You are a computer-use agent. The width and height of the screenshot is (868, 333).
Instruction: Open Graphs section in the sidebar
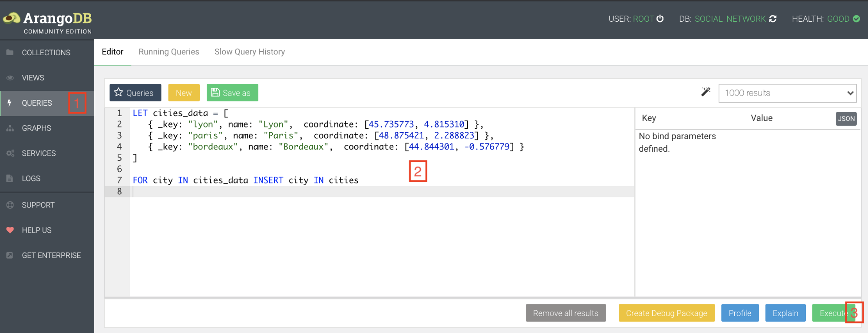point(36,128)
